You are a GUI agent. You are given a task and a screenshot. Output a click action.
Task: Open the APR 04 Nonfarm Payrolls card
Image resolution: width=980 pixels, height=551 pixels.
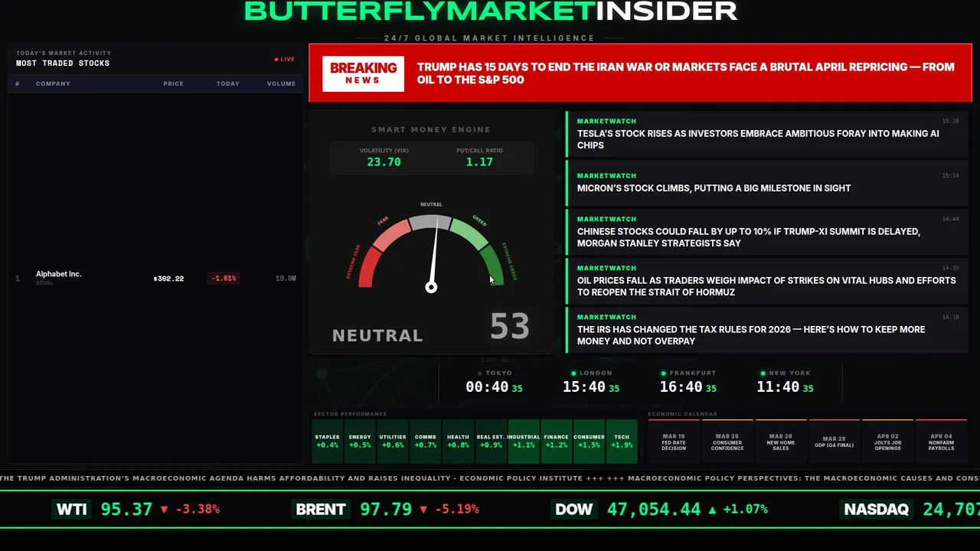click(942, 442)
